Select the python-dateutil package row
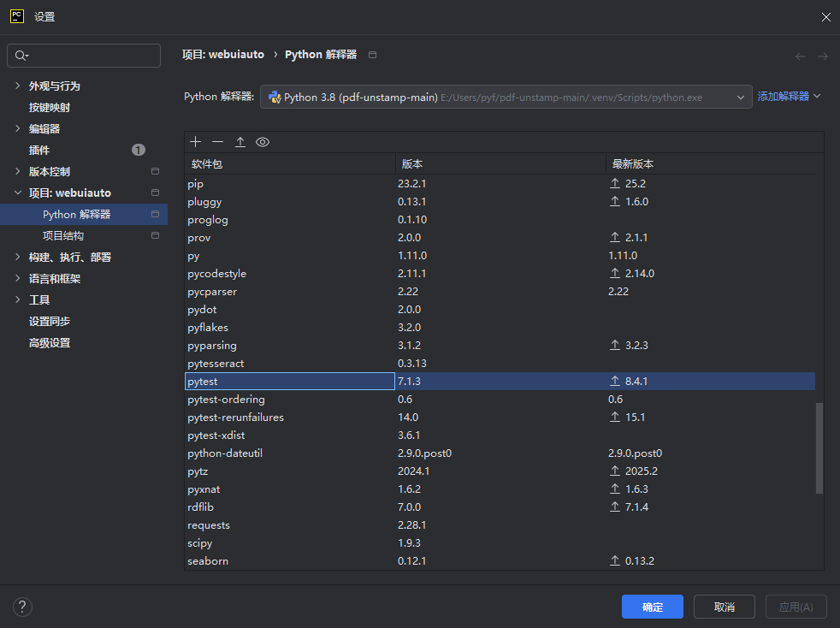The image size is (840, 628). point(500,453)
